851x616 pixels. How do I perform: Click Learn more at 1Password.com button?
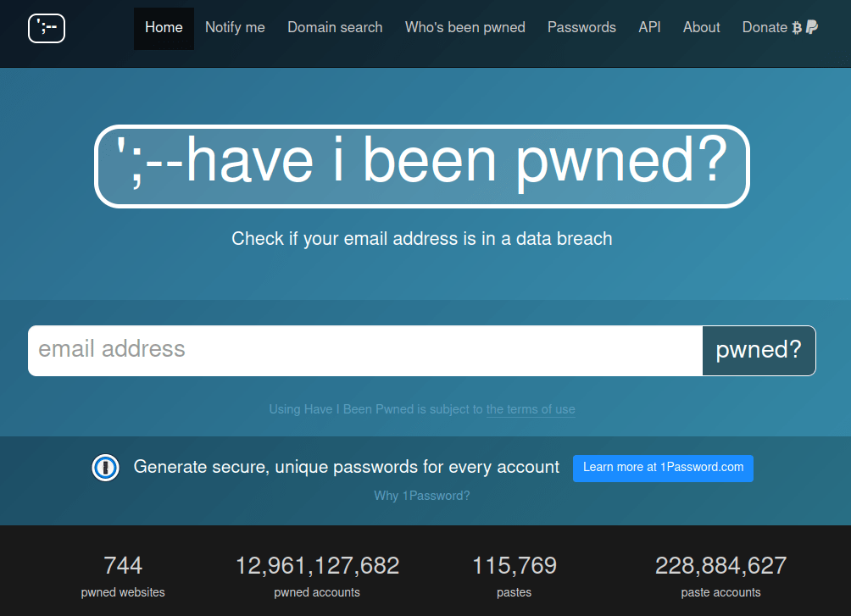coord(663,468)
